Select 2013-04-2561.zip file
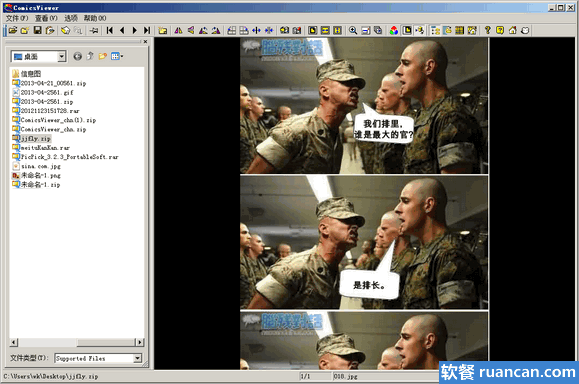The width and height of the screenshot is (579, 384). pos(43,102)
